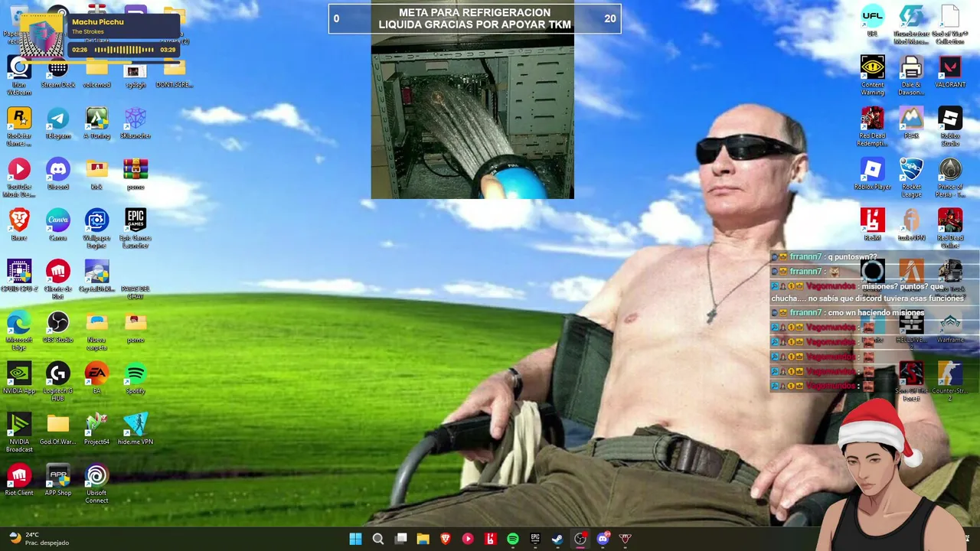This screenshot has width=980, height=551.
Task: Open the Canva desktop shortcut
Action: pyautogui.click(x=58, y=226)
